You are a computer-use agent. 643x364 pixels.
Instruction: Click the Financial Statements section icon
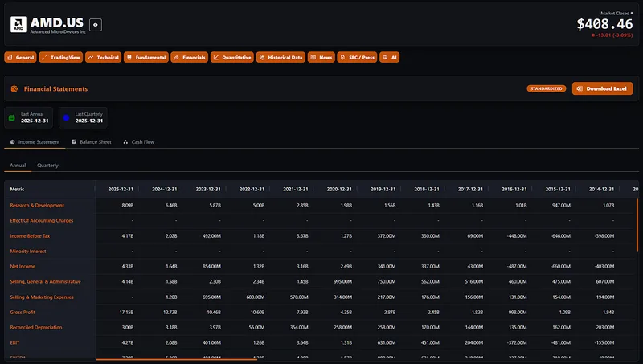(x=14, y=88)
